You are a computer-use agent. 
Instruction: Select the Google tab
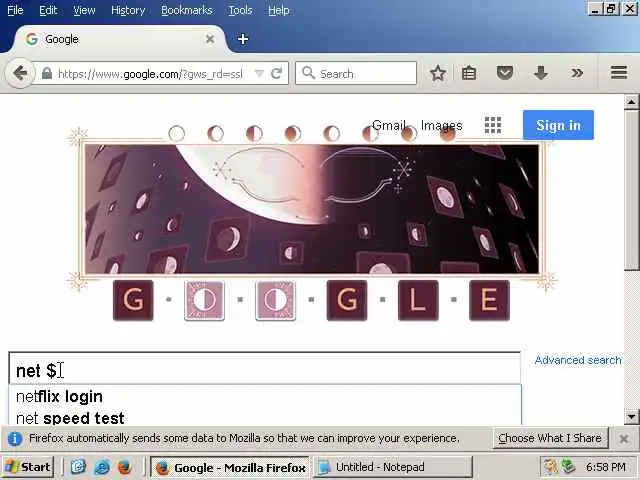point(118,39)
